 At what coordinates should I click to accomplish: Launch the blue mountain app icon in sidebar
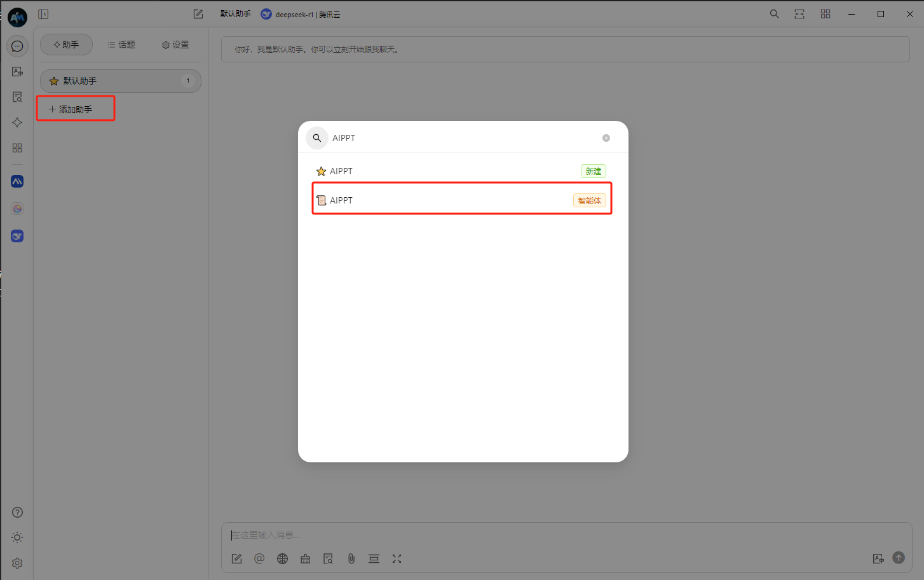[x=17, y=181]
